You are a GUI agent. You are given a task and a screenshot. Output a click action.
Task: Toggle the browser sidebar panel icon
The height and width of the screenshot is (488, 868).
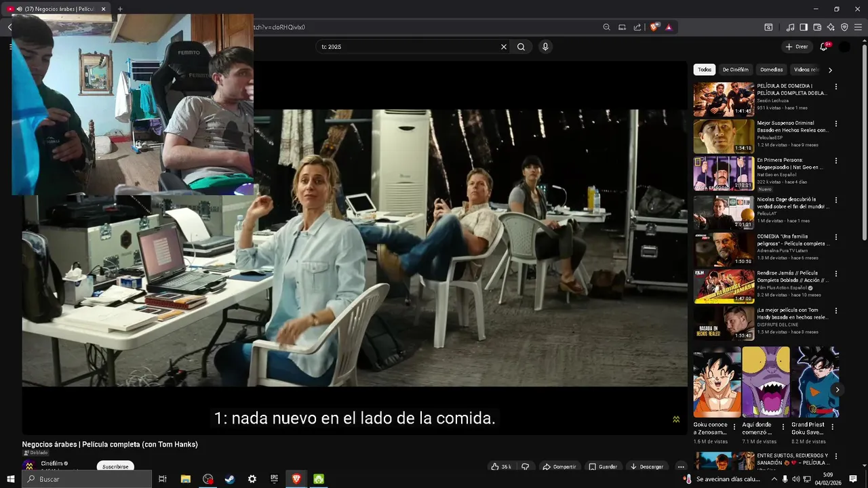tap(804, 27)
